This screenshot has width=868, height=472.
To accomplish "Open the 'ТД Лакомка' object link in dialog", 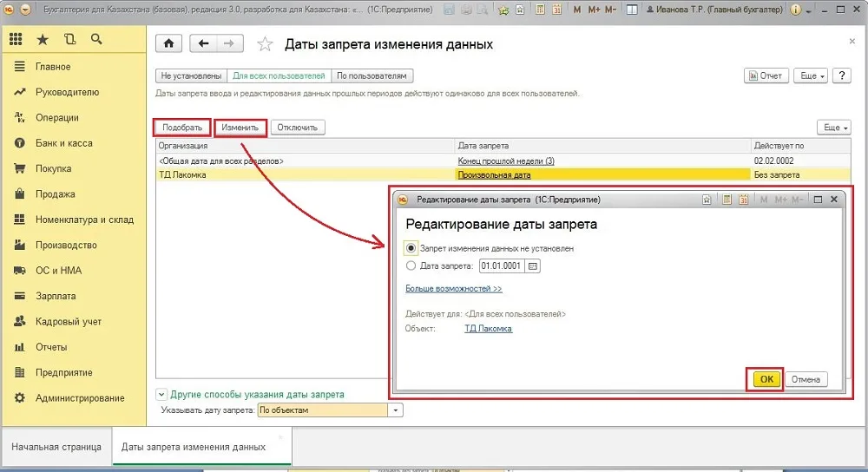I will pos(488,328).
